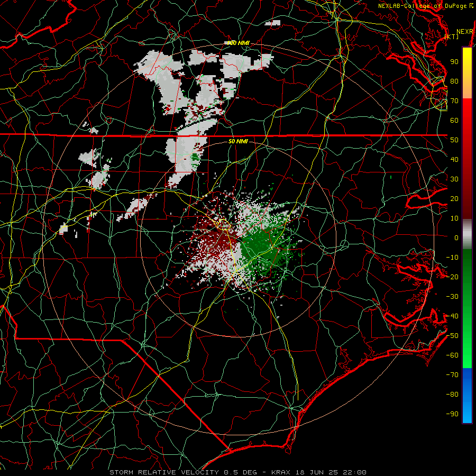The height and width of the screenshot is (476, 476).
Task: Click the -10 value on velocity scale
Action: pos(452,258)
